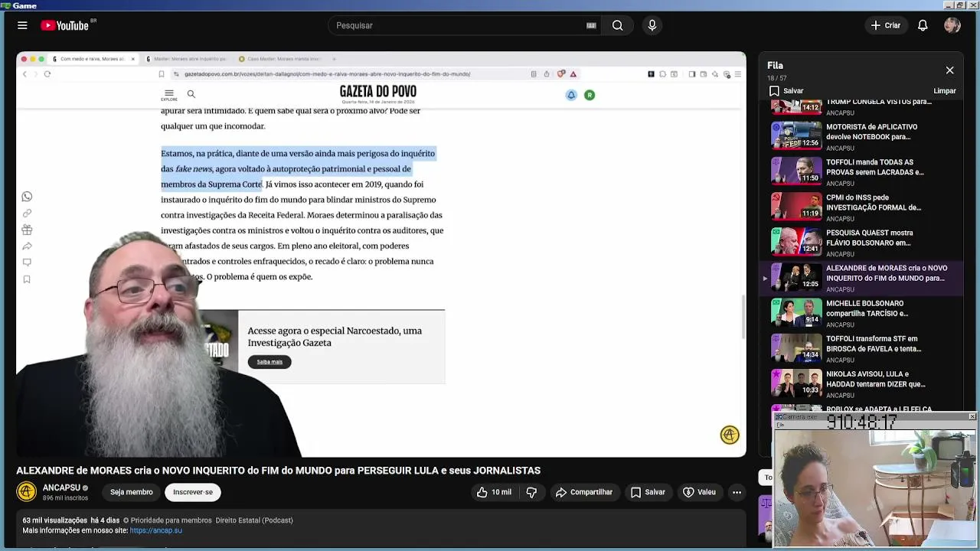Click the WhatsApp share icon beside article

tap(27, 197)
